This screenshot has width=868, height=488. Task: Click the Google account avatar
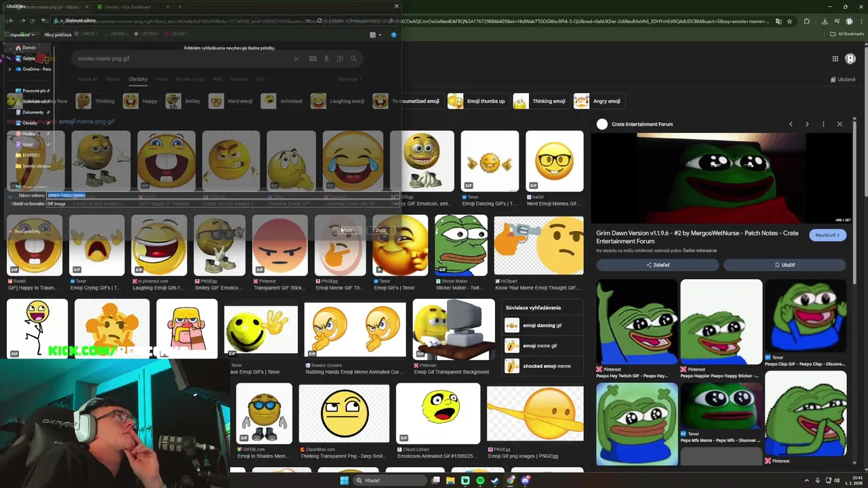click(850, 59)
